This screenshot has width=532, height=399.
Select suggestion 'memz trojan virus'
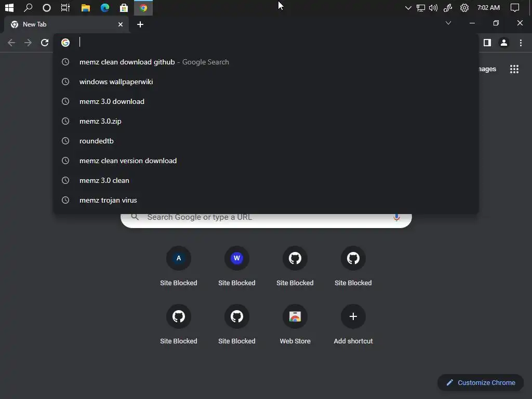coord(266,200)
